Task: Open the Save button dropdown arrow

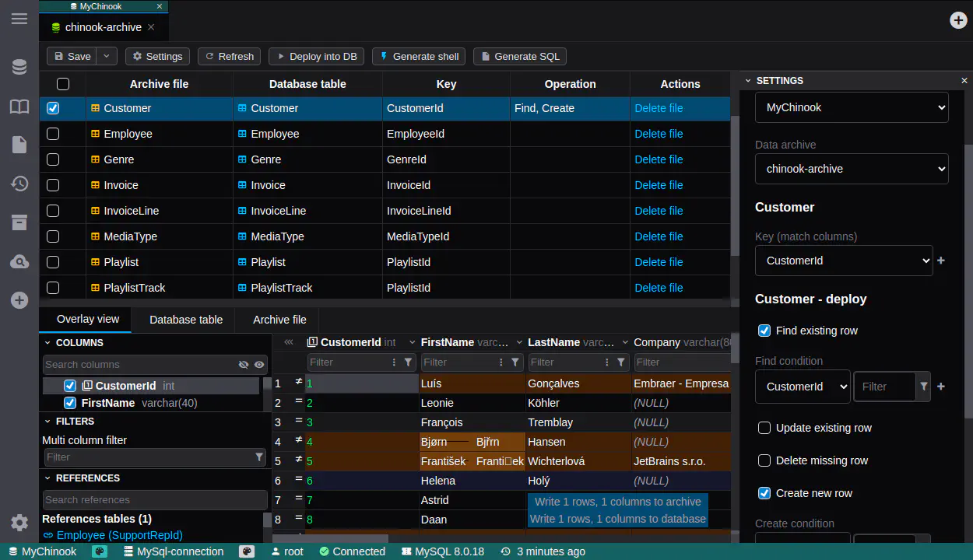Action: click(107, 56)
